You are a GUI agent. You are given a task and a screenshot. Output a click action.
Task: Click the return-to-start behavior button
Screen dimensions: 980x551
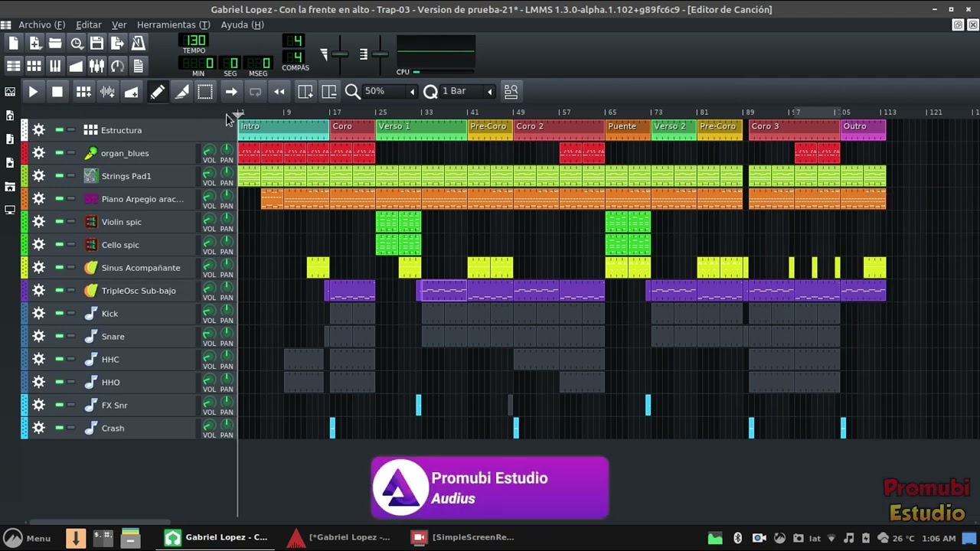pyautogui.click(x=279, y=92)
